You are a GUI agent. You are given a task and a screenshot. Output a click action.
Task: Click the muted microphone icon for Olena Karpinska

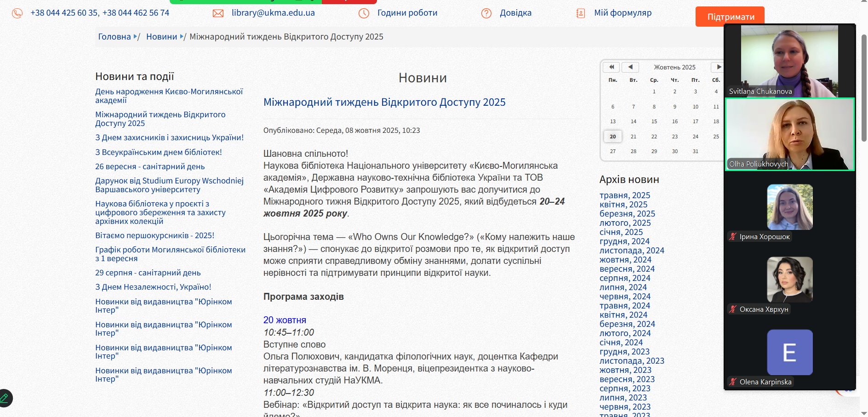coord(733,382)
